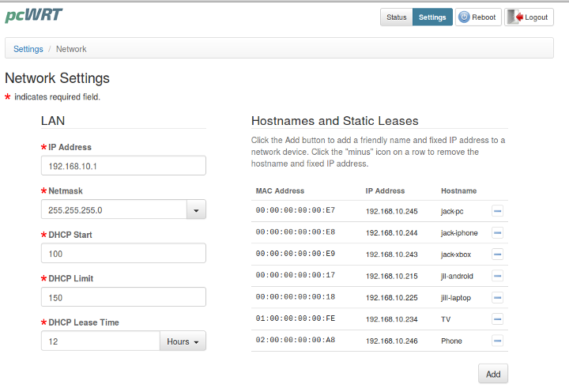Viewport: 569px width, 392px height.
Task: Click IP address 192.168.10.243
Action: pos(391,254)
